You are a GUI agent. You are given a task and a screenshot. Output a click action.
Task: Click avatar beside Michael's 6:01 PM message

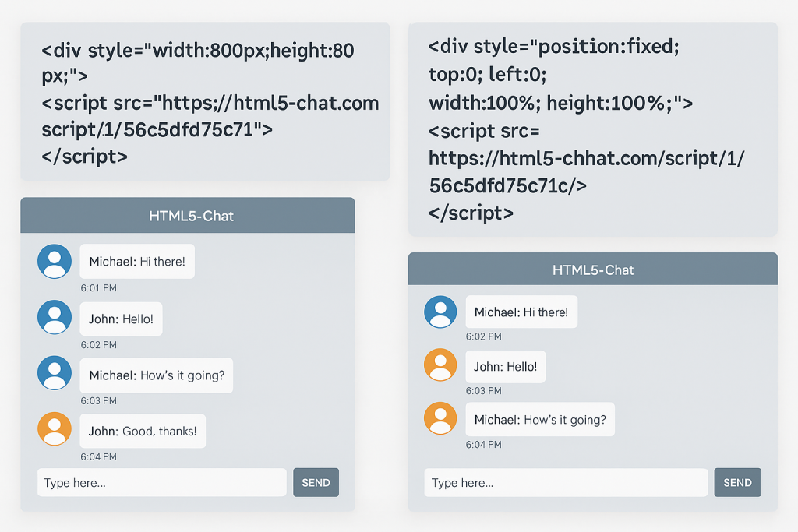pyautogui.click(x=55, y=261)
